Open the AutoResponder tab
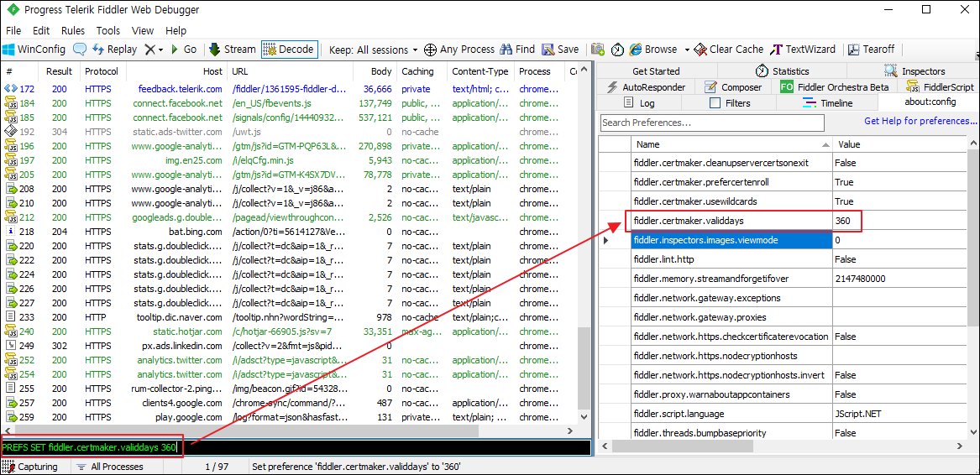 tap(646, 87)
